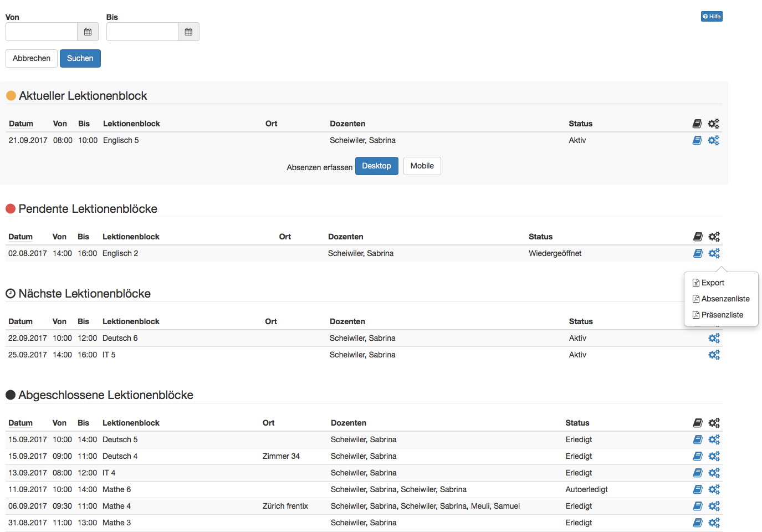Click gears icon for Mathe 3 row

[714, 523]
